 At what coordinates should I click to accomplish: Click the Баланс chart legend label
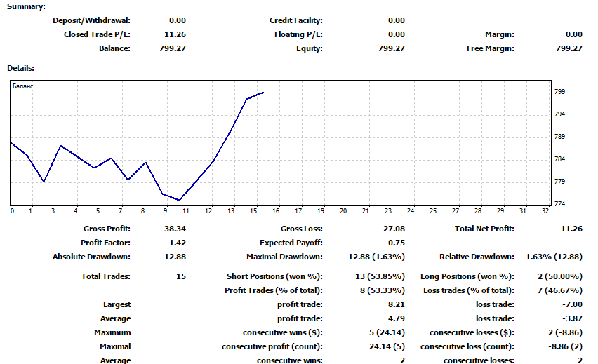(23, 86)
